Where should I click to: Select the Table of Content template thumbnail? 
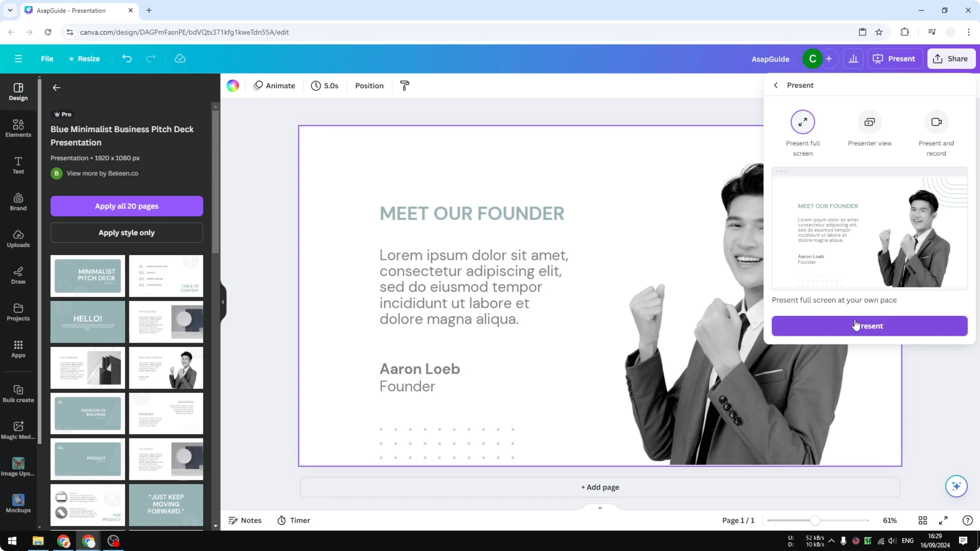click(166, 276)
